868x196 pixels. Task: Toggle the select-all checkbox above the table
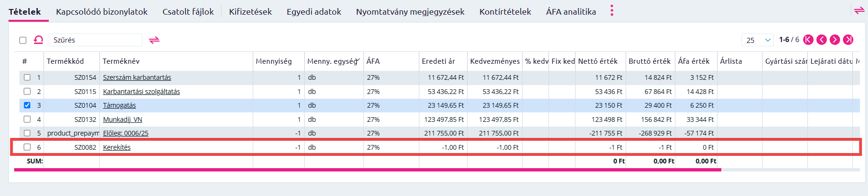click(x=23, y=40)
